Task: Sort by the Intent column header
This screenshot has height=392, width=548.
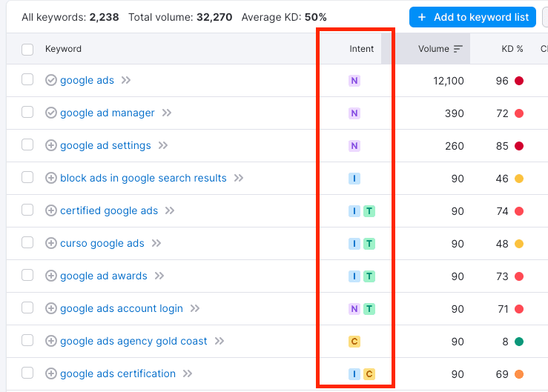Action: (361, 49)
